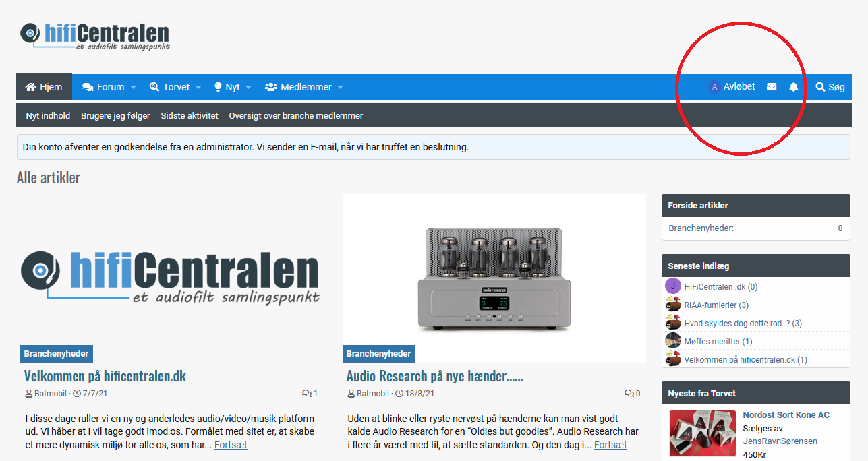Click the purple J avatar
The image size is (868, 461).
pos(673,286)
